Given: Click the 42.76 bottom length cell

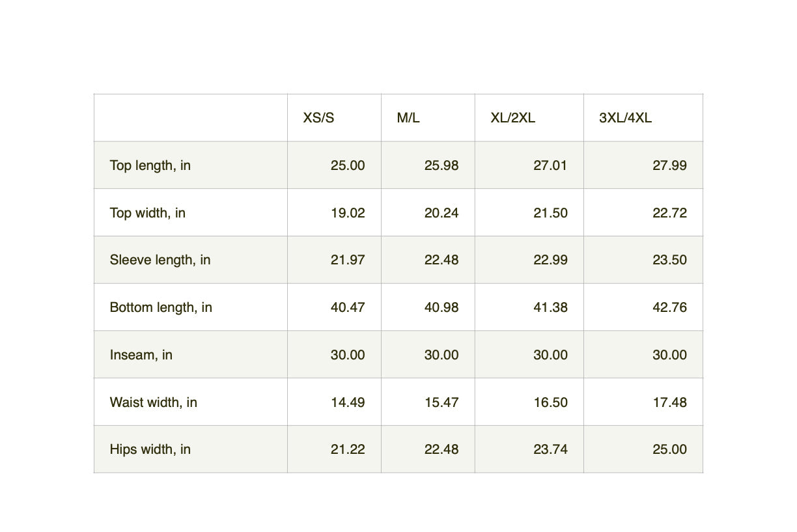Looking at the screenshot, I should (x=669, y=307).
